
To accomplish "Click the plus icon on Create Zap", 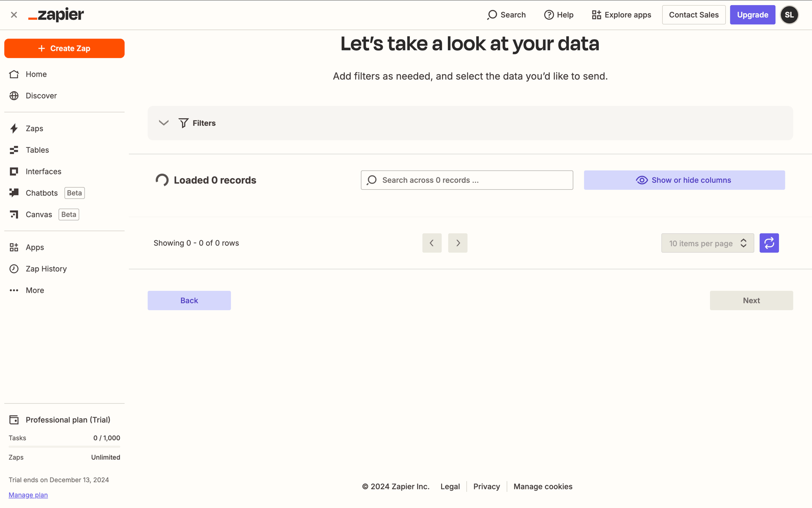I will [41, 48].
